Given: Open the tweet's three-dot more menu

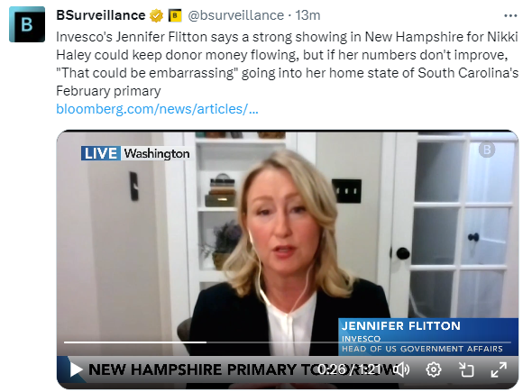Looking at the screenshot, I should coord(510,15).
